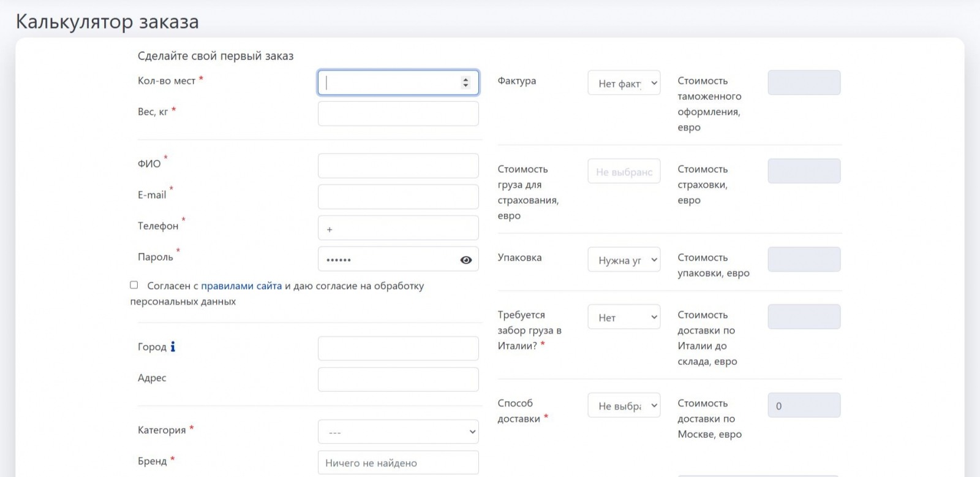Focus the Город input field
The height and width of the screenshot is (477, 980).
click(x=398, y=348)
